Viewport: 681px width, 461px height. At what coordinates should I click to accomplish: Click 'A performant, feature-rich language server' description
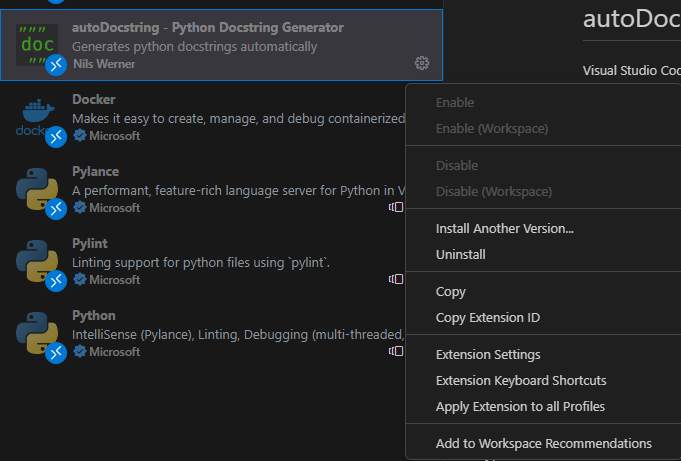pyautogui.click(x=238, y=191)
